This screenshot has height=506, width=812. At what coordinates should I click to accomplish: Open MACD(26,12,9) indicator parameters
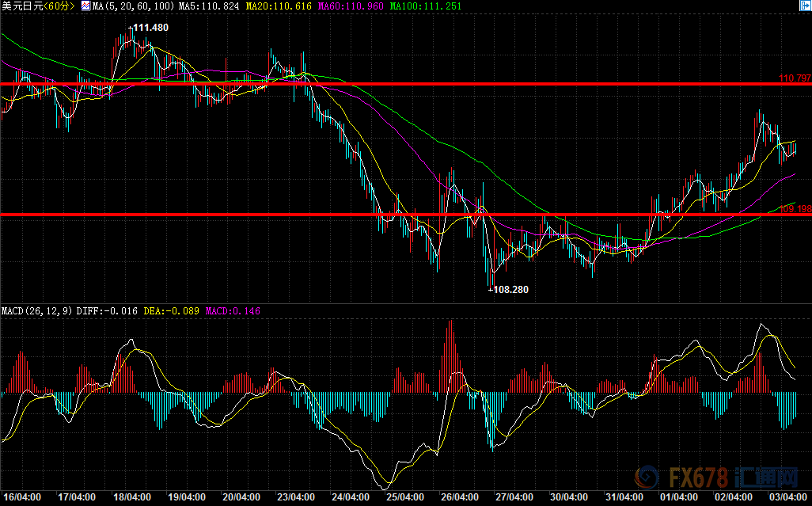coord(37,311)
